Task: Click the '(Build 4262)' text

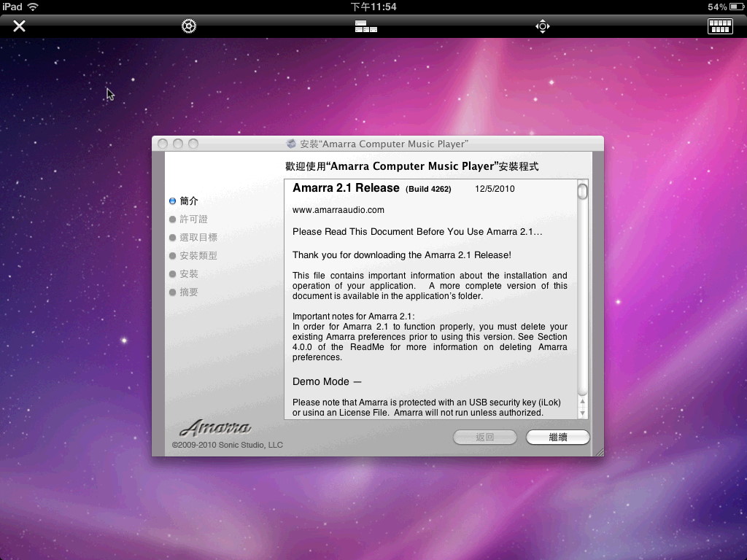Action: pyautogui.click(x=428, y=189)
